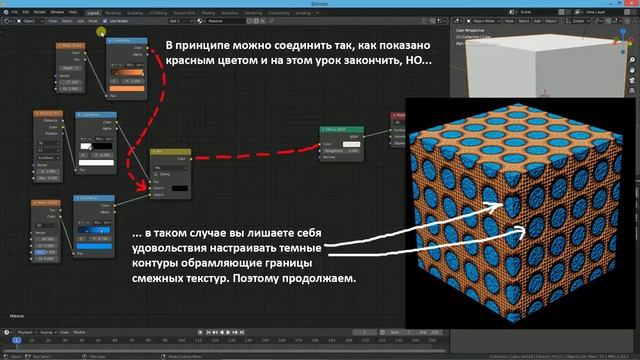Open the Global transform orientation dropdown
This screenshot has height=360, width=640.
click(577, 21)
